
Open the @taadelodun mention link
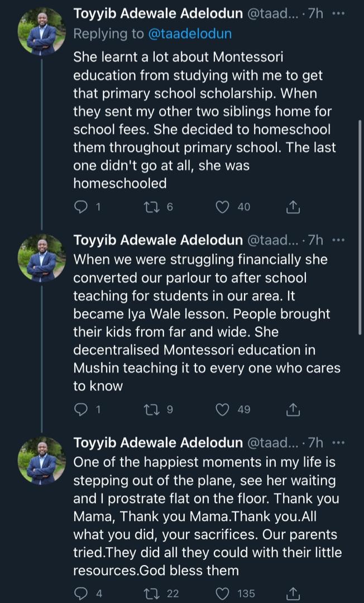click(190, 34)
